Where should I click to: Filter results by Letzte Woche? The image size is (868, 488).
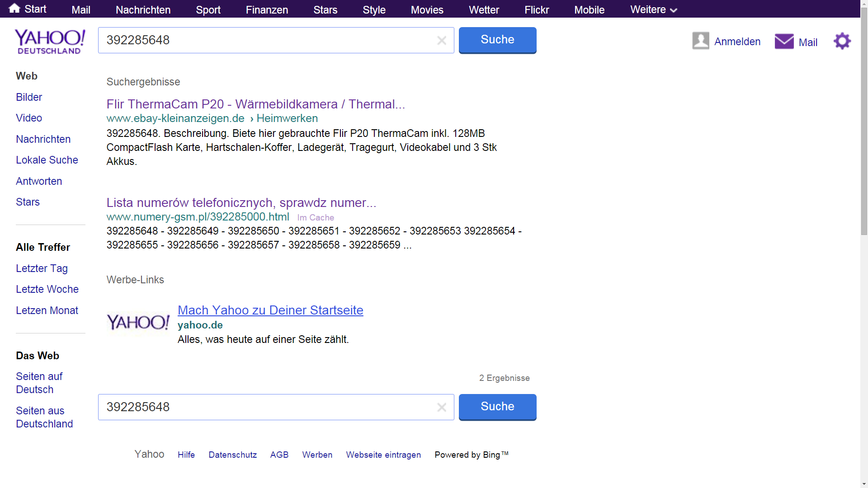coord(47,289)
